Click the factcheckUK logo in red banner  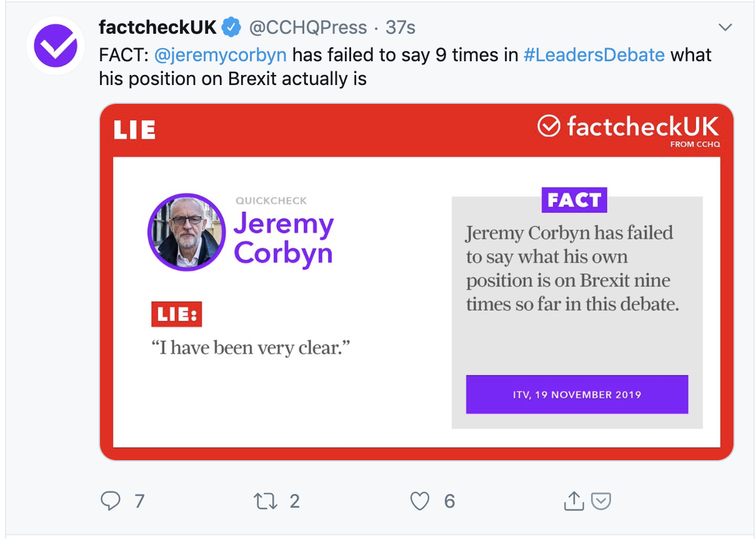(628, 128)
